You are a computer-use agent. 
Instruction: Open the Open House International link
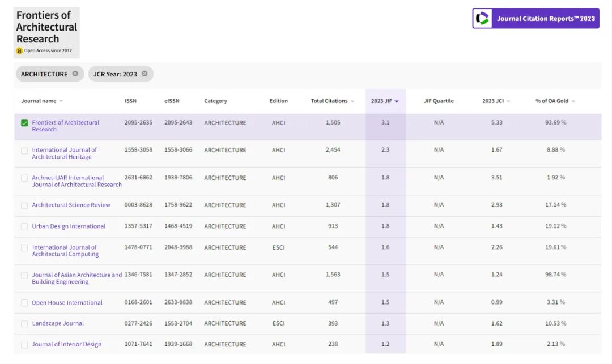click(x=67, y=302)
